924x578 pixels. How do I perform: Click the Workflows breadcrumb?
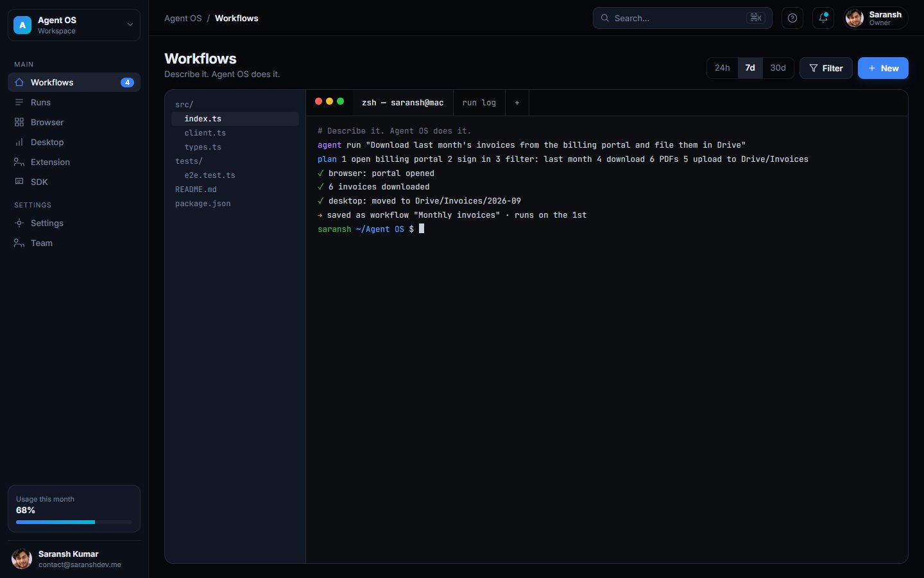point(237,18)
